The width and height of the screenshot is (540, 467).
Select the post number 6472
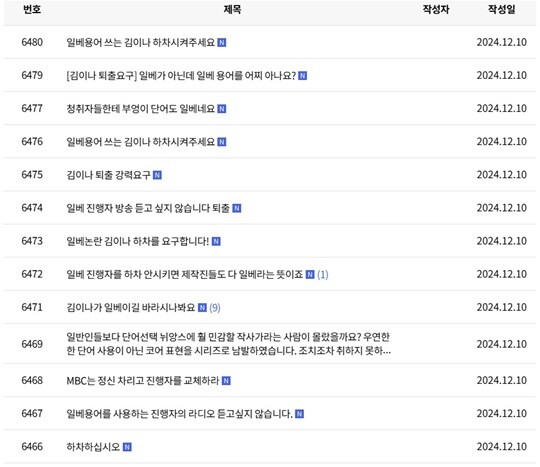click(x=32, y=274)
